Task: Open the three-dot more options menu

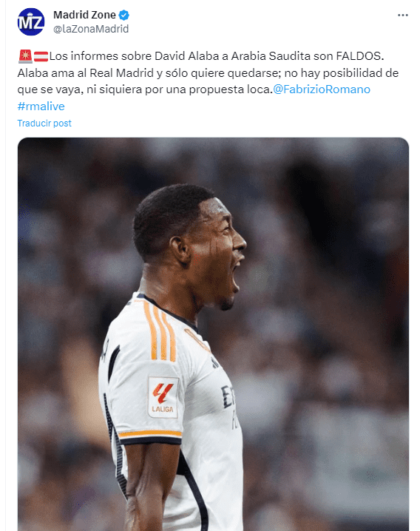Action: pos(403,16)
